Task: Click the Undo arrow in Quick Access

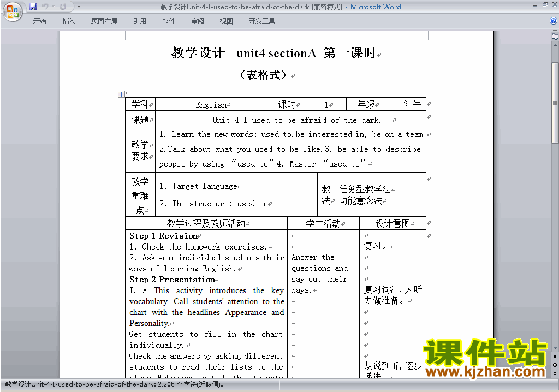Action: click(x=45, y=7)
